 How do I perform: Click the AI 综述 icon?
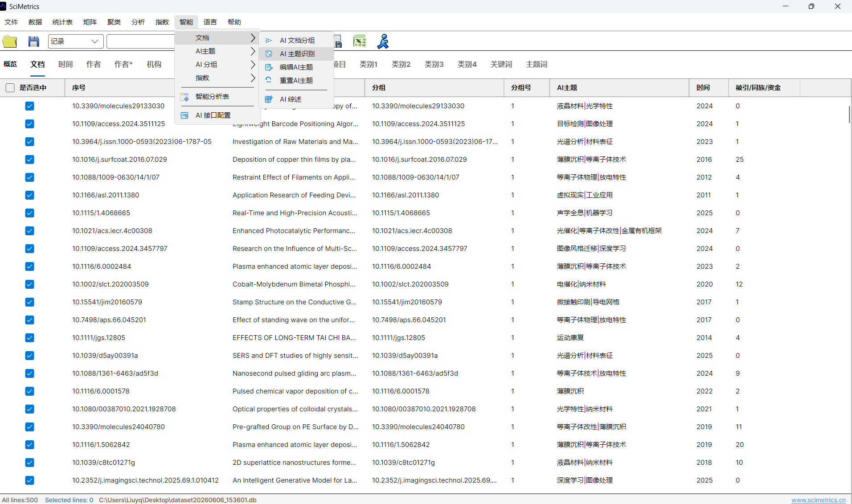(x=269, y=99)
